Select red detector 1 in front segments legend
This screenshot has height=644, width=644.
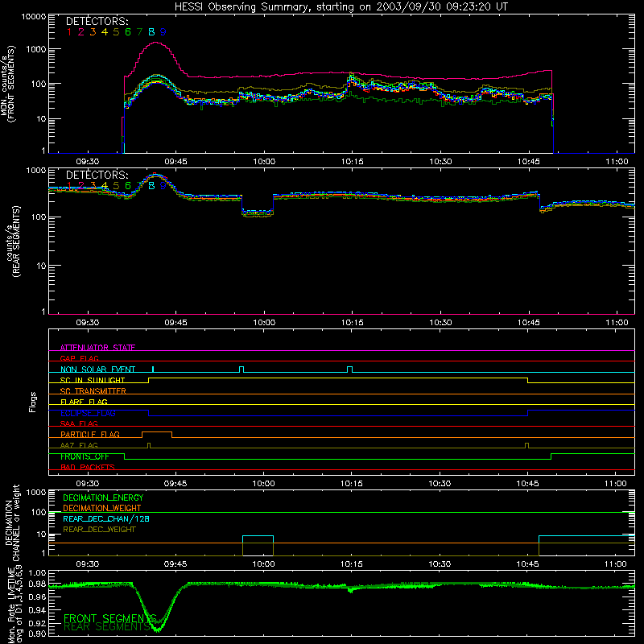click(69, 32)
